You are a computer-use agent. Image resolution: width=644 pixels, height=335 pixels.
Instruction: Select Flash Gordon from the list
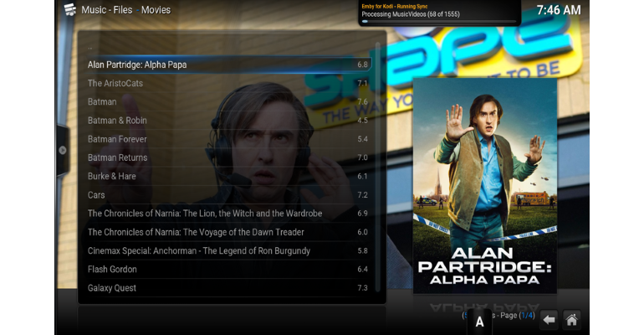coord(228,269)
